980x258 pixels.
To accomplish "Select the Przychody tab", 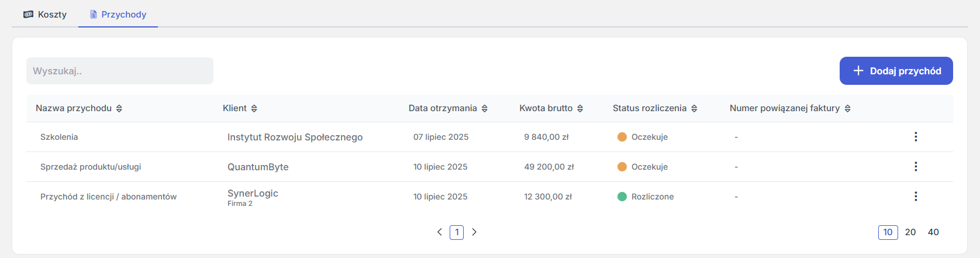I will tap(118, 14).
